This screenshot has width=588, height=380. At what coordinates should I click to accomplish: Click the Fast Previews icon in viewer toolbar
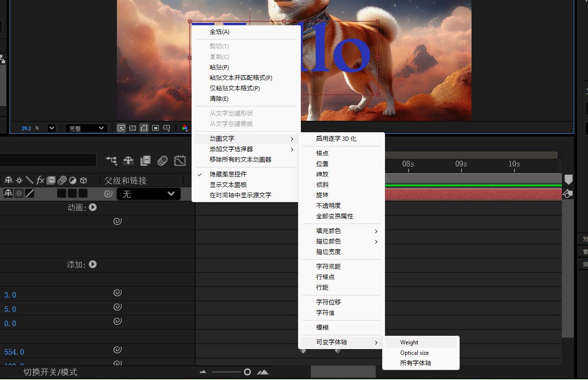pyautogui.click(x=121, y=128)
